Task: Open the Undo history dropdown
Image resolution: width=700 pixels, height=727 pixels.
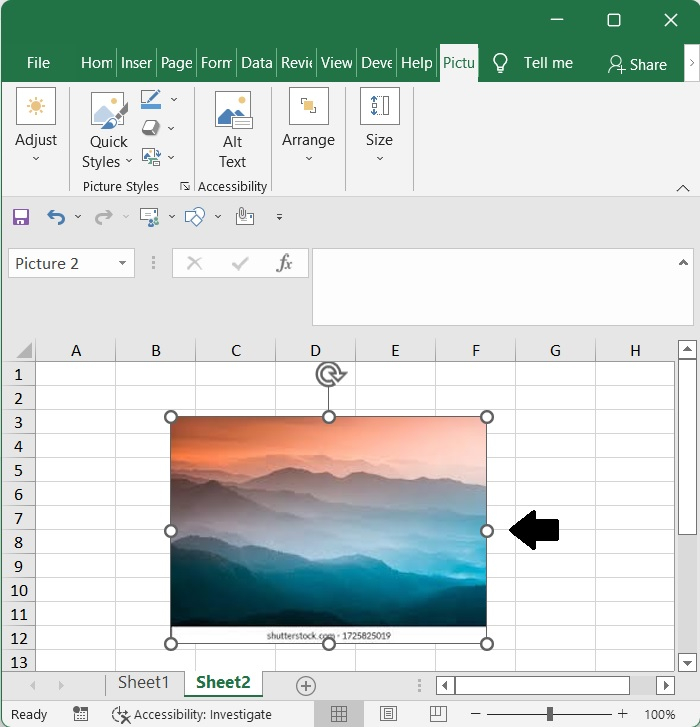Action: pyautogui.click(x=78, y=217)
